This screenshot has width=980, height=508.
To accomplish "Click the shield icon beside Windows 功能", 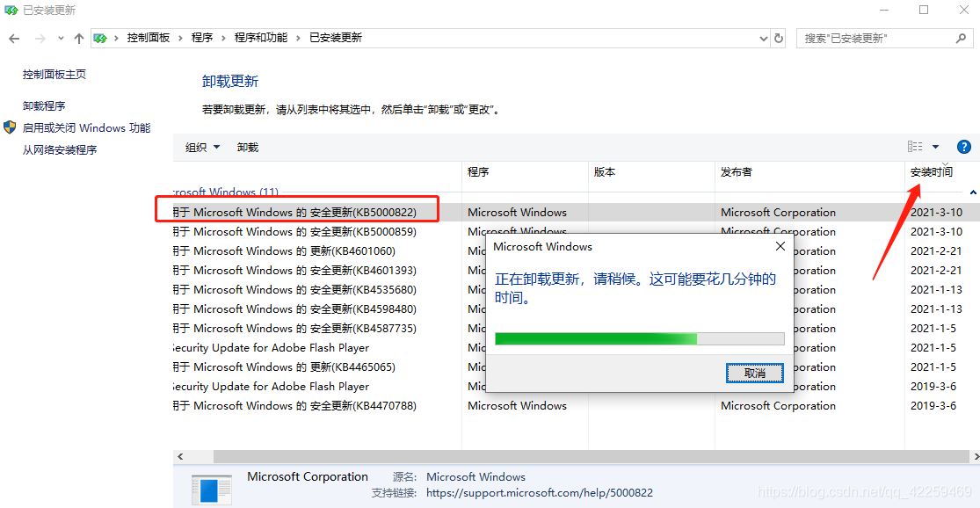I will point(10,127).
